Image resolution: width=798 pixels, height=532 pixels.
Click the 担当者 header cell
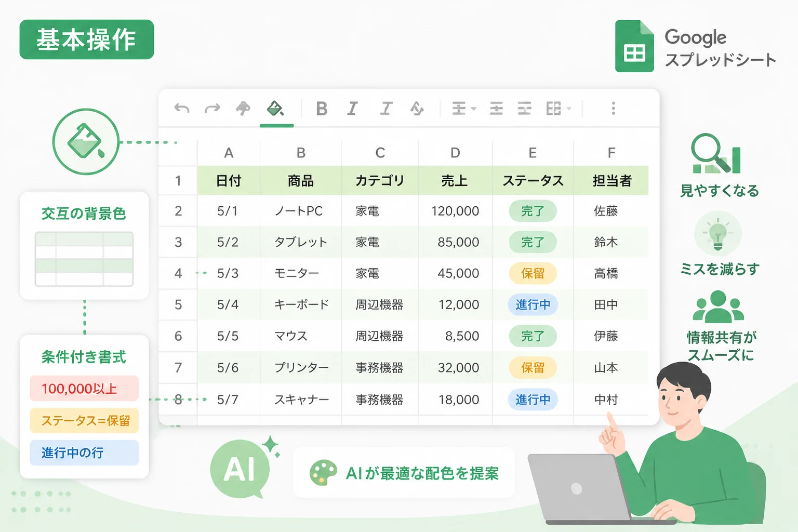tap(611, 181)
